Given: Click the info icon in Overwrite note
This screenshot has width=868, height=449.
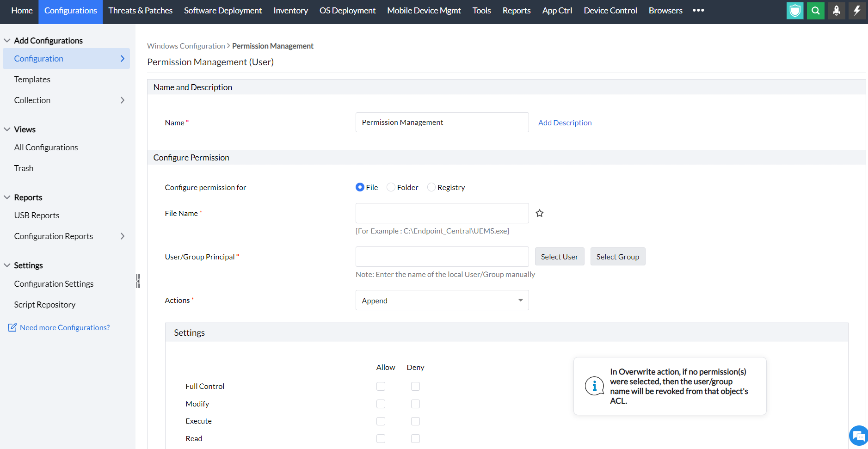Looking at the screenshot, I should (x=594, y=386).
